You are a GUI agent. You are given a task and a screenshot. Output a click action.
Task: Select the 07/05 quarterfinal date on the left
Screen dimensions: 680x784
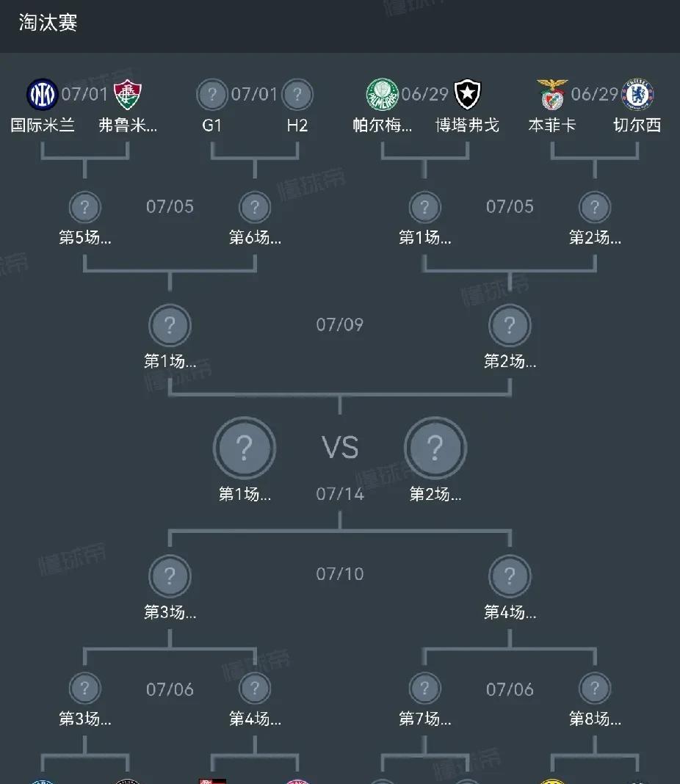point(170,206)
